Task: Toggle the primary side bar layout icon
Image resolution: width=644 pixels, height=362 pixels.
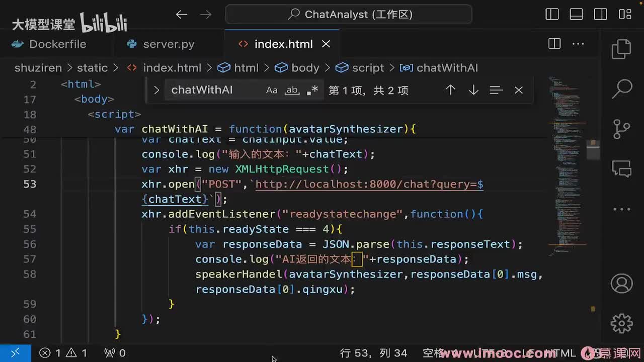Action: (x=552, y=14)
